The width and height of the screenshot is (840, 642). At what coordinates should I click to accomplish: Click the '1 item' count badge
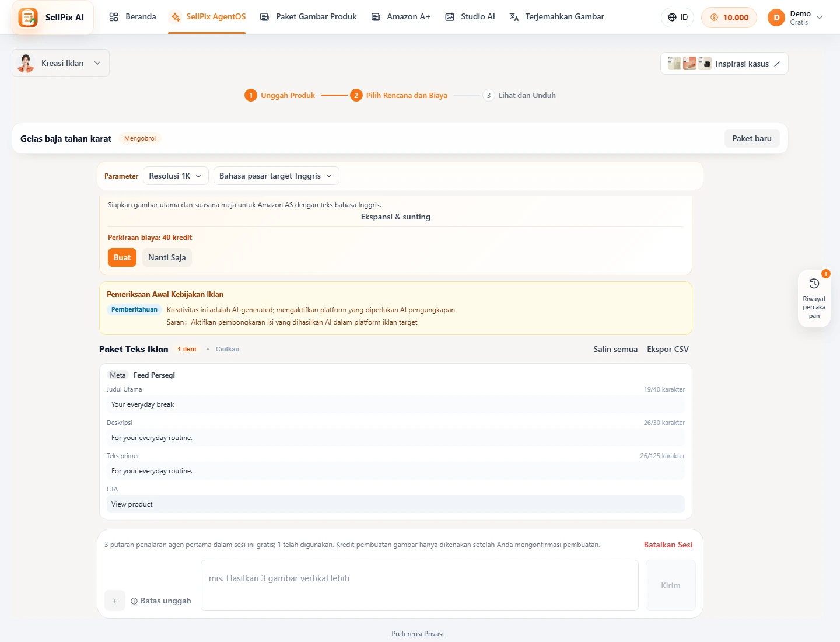tap(187, 349)
